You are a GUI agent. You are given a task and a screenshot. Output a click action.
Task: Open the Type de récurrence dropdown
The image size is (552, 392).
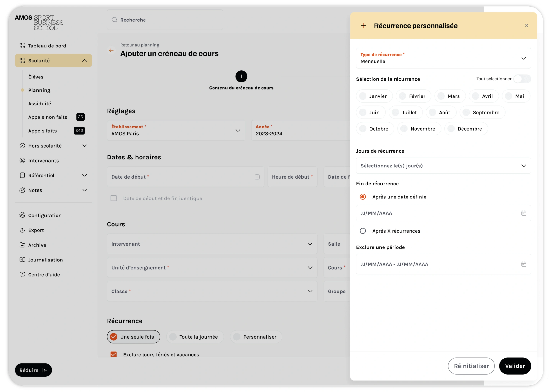[444, 58]
